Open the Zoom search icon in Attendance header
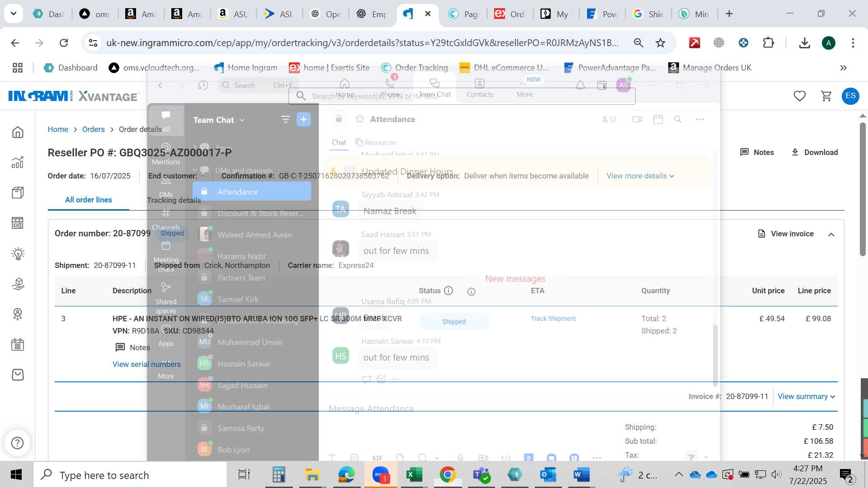The width and height of the screenshot is (868, 488). (x=678, y=119)
